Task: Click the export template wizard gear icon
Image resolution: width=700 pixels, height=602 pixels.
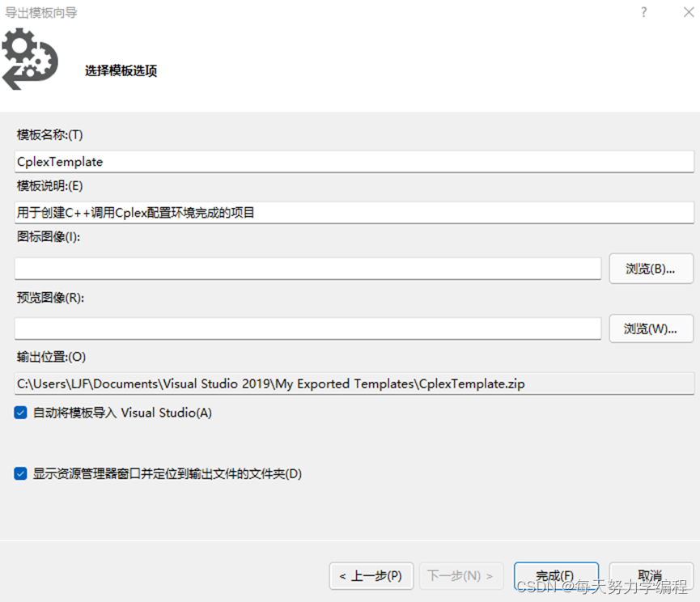Action: click(31, 58)
